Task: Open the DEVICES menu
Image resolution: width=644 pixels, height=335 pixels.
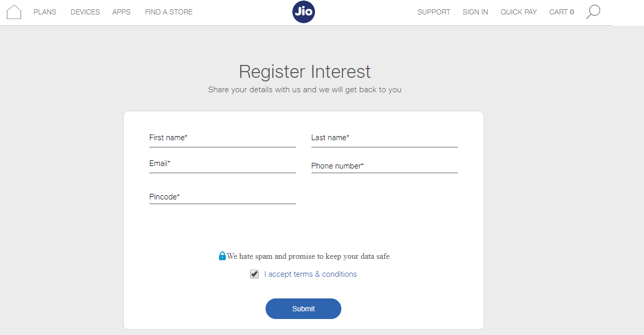Action: 85,12
